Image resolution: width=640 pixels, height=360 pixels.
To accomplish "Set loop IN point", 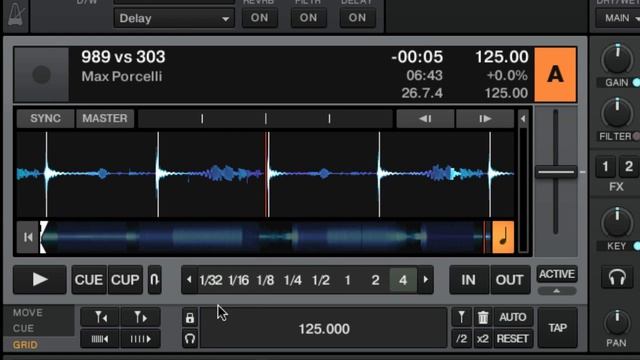I will coord(469,280).
